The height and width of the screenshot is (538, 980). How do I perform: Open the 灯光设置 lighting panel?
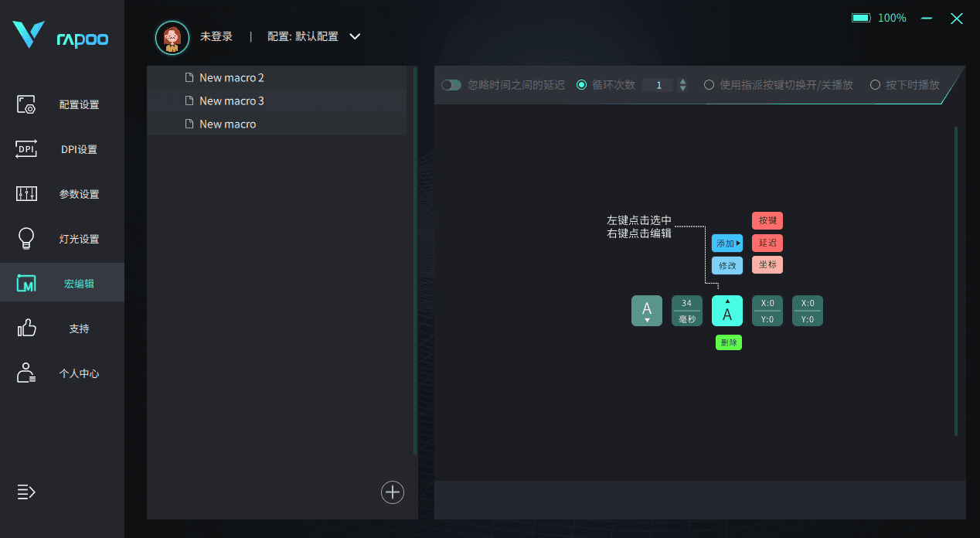pos(62,238)
